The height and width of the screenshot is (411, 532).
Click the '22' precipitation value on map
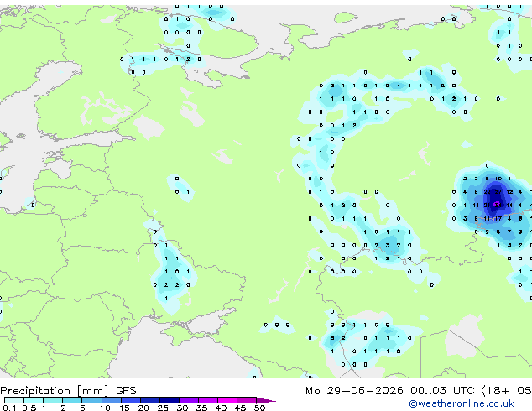[487, 191]
